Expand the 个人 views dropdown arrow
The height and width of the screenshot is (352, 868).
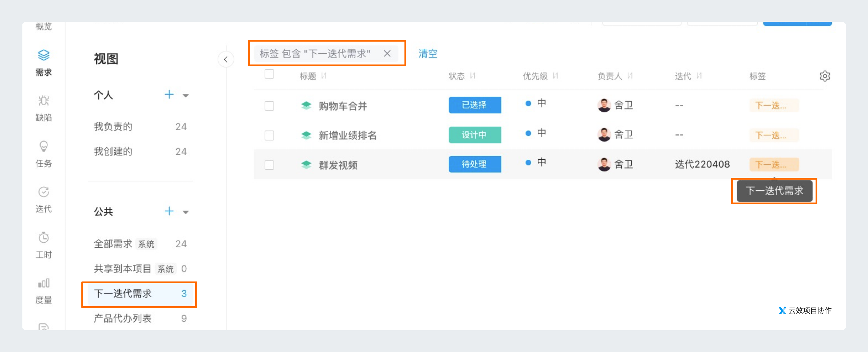(x=186, y=96)
